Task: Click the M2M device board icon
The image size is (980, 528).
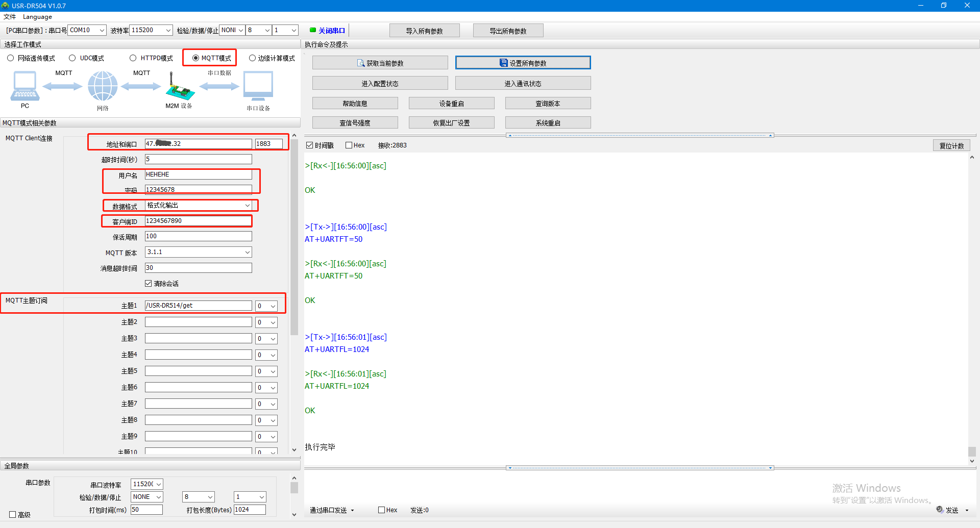Action: [x=179, y=88]
